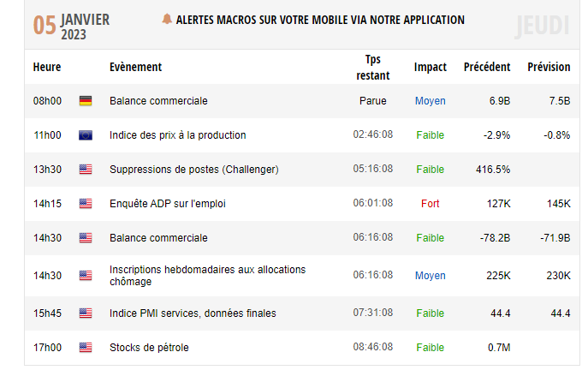The height and width of the screenshot is (376, 588).
Task: Click the Heure column header
Action: point(47,67)
